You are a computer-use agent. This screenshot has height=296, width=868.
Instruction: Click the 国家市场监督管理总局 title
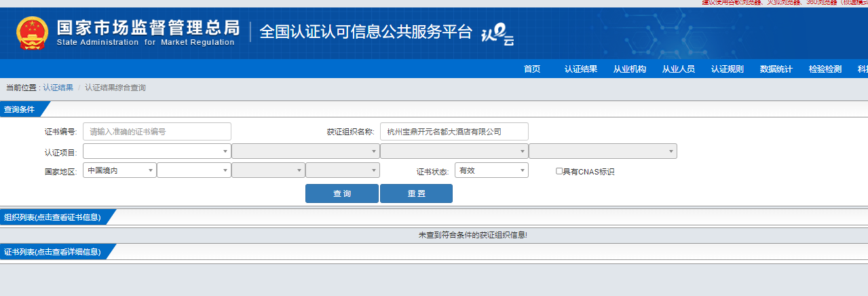pos(148,28)
